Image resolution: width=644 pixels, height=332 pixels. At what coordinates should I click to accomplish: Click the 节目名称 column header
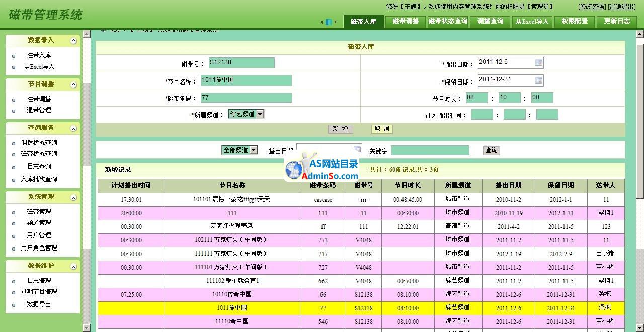(232, 186)
